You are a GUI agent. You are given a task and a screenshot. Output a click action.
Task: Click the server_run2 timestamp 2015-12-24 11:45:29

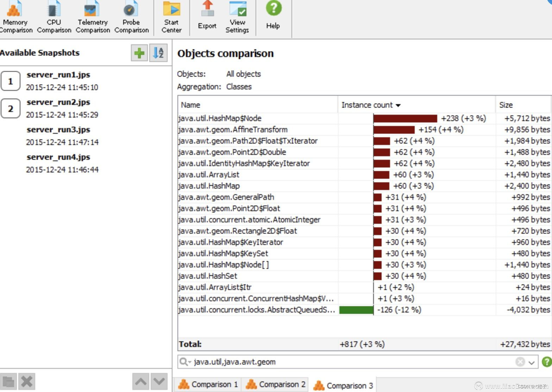62,115
